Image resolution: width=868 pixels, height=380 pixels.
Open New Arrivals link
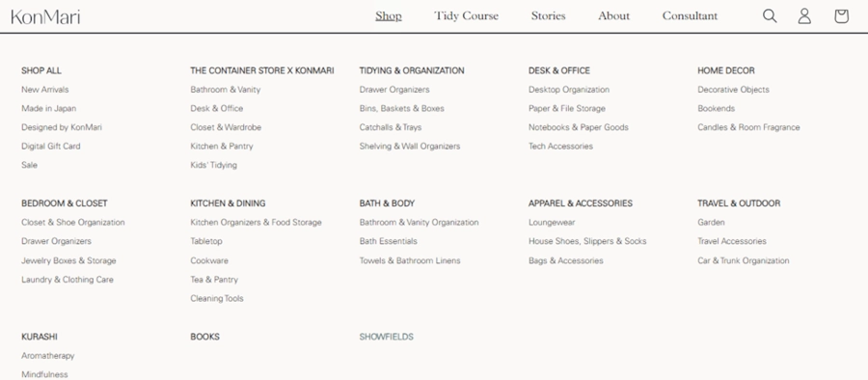tap(44, 90)
